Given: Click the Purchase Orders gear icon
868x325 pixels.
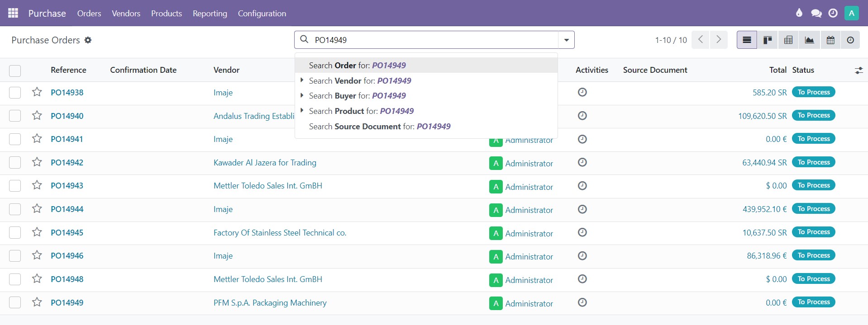Looking at the screenshot, I should pos(88,40).
